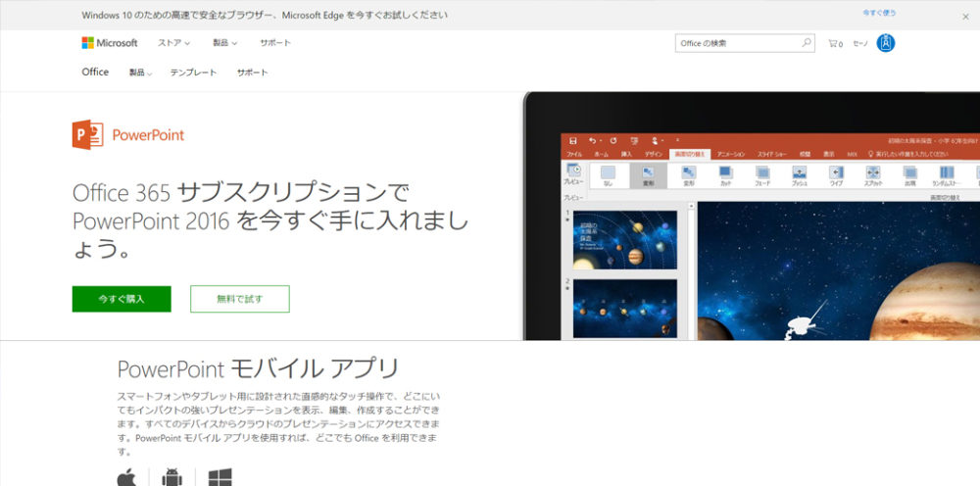Open the ファイル ribbon tab
This screenshot has height=486, width=980.
(x=573, y=154)
